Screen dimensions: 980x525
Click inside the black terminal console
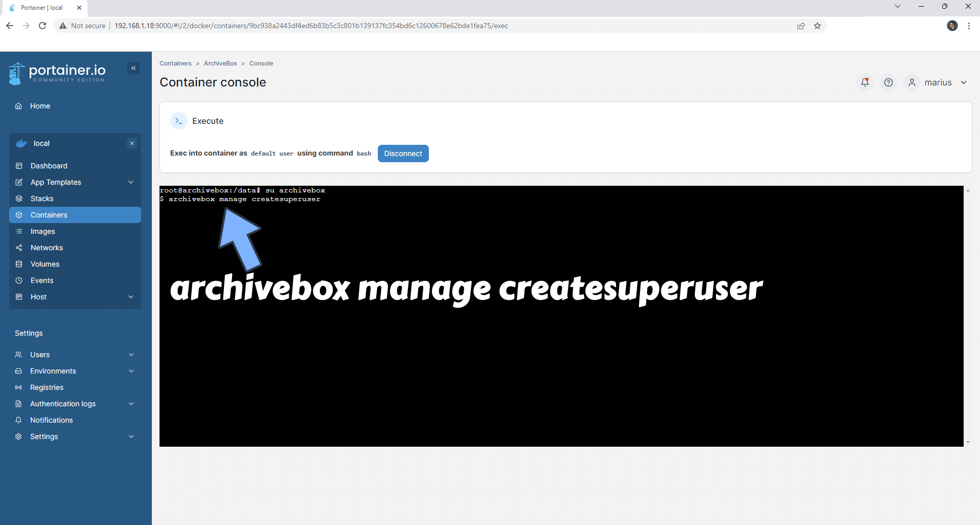(x=561, y=316)
